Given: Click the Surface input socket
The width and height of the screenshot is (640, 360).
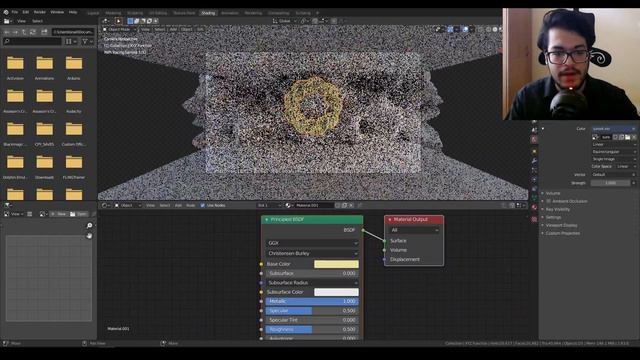Looking at the screenshot, I should pyautogui.click(x=384, y=241).
